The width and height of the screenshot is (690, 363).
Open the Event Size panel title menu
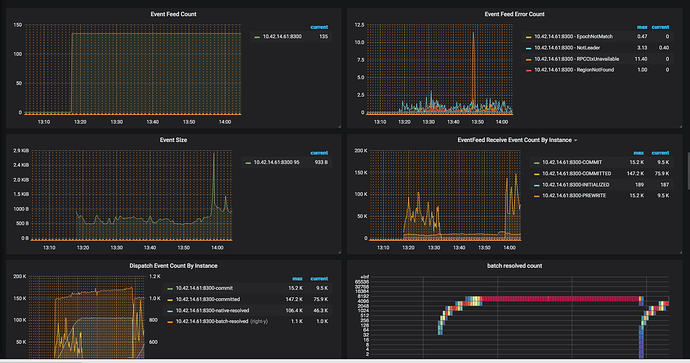pos(173,140)
